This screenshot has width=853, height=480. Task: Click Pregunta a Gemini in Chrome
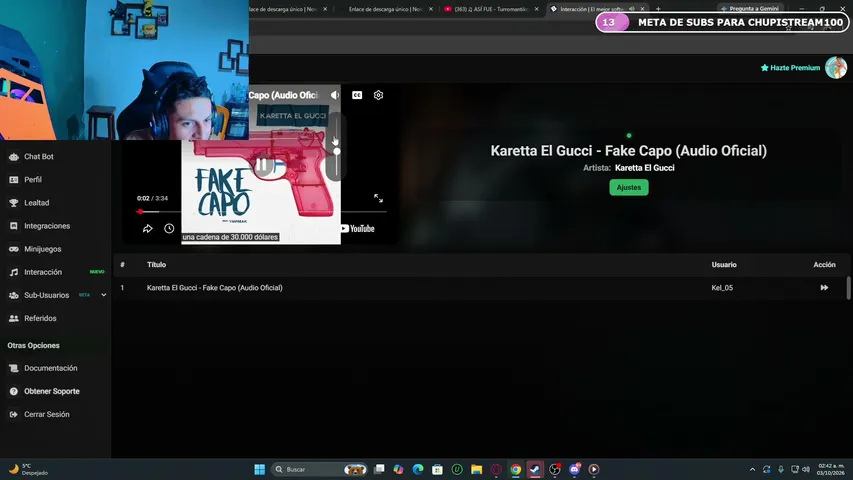[x=750, y=9]
